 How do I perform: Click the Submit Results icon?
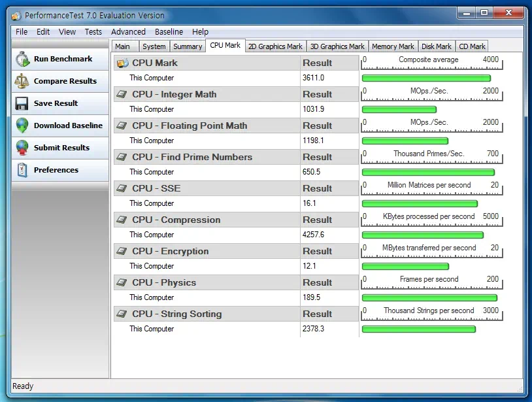(21, 148)
